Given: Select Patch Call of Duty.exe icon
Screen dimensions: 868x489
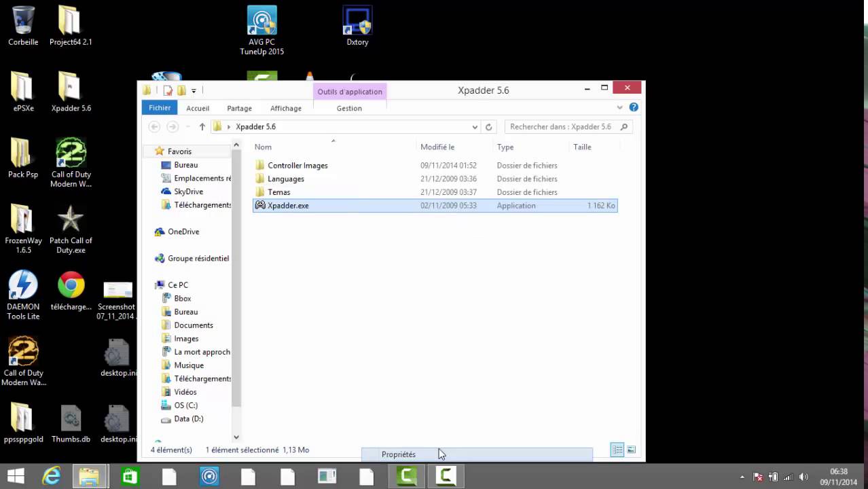Looking at the screenshot, I should pyautogui.click(x=71, y=229).
